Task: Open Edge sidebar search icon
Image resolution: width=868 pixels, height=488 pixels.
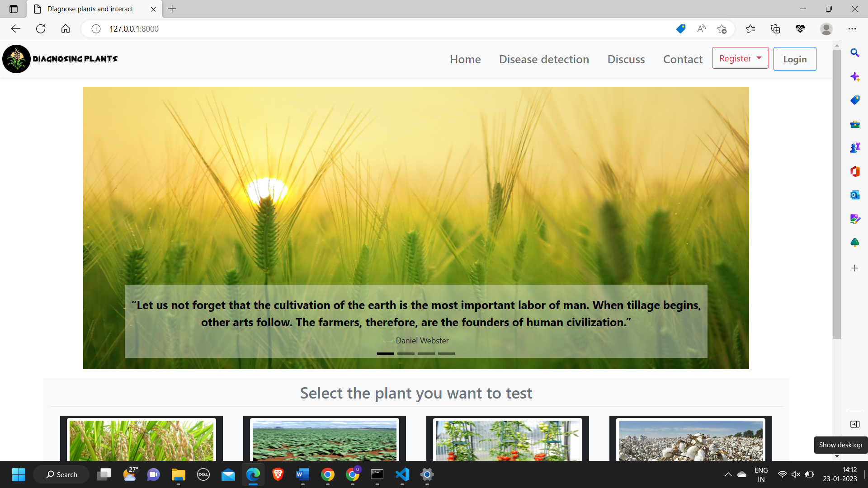Action: tap(855, 53)
